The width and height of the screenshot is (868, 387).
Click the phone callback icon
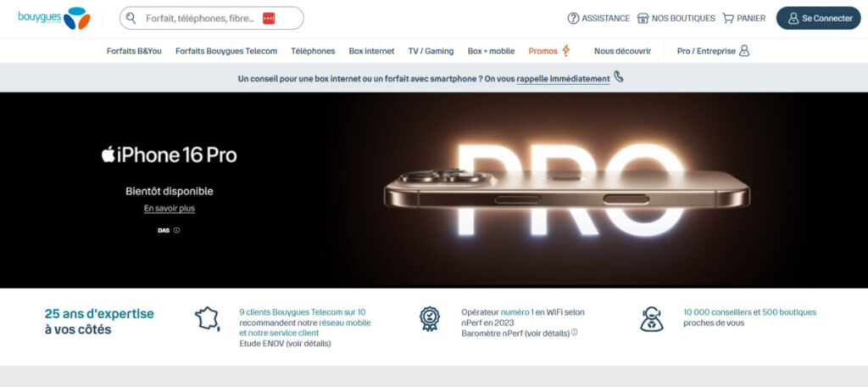point(618,77)
